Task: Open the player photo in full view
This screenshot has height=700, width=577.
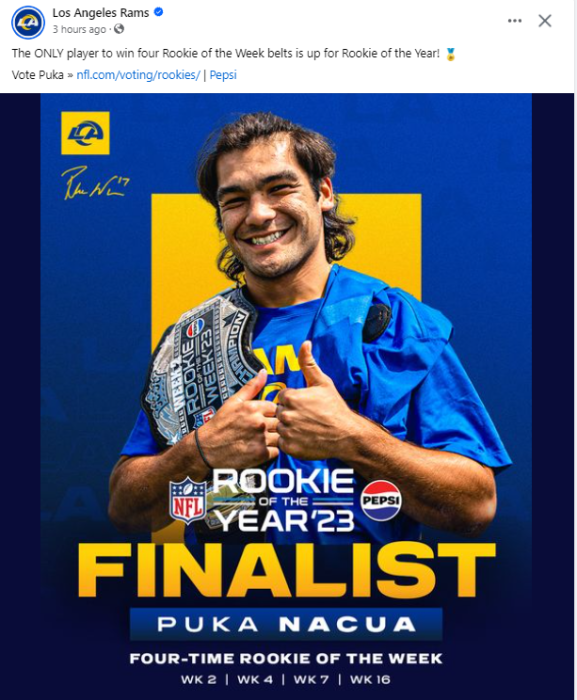Action: click(x=287, y=396)
